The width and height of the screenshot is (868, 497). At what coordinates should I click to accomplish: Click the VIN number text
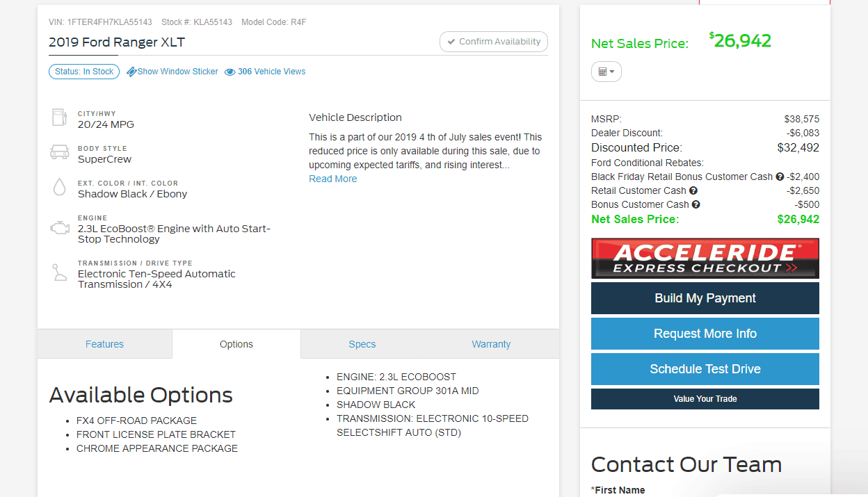point(100,22)
